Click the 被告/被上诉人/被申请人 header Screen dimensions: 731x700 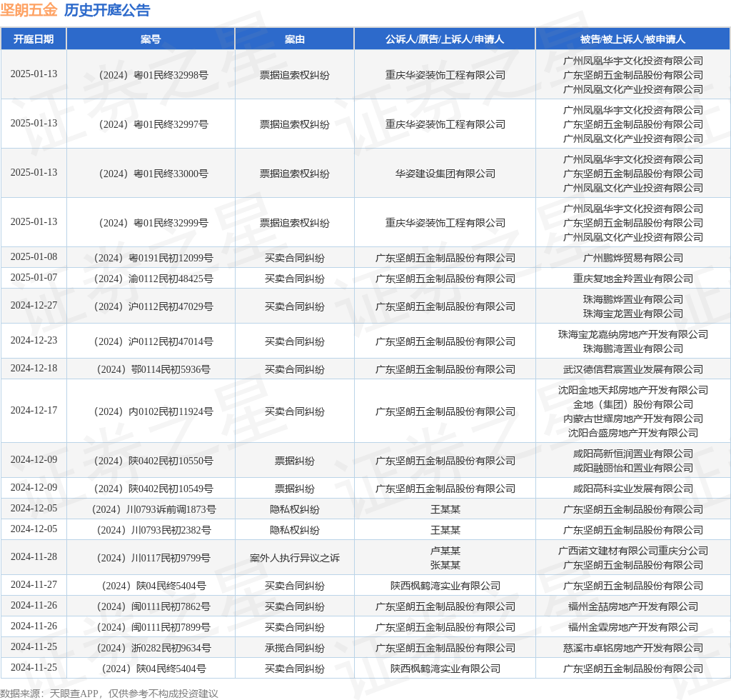[x=632, y=39]
